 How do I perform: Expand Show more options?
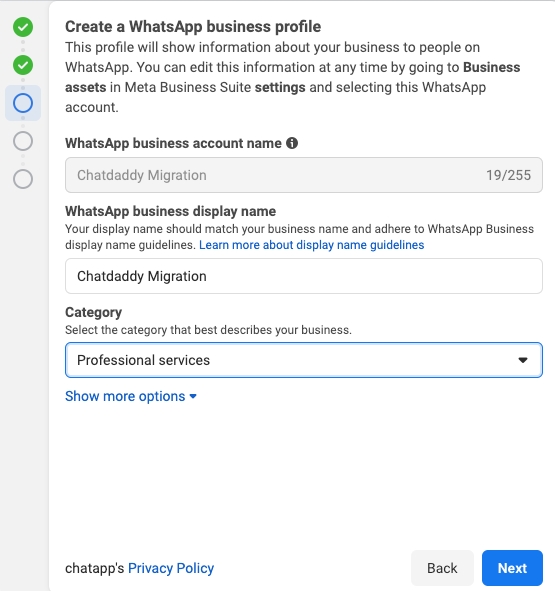click(131, 396)
